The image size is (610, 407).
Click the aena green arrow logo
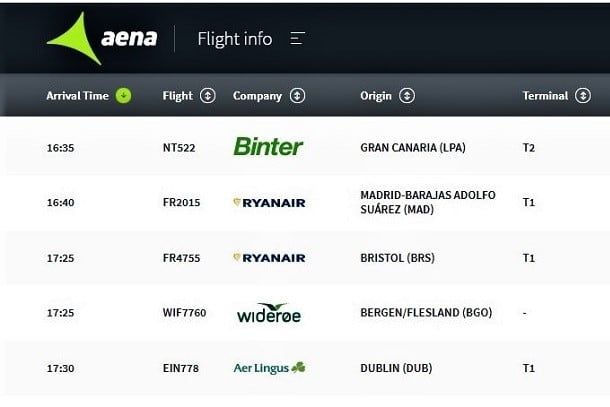74,38
